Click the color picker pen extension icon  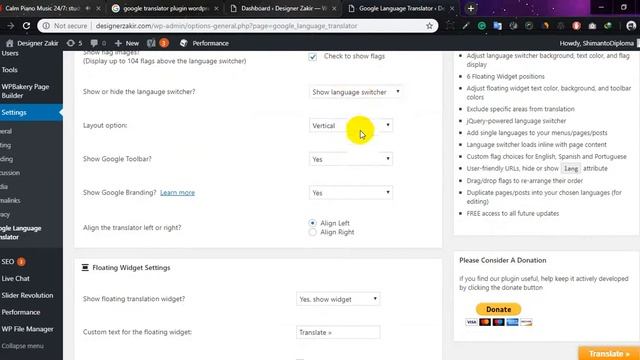pos(466,26)
